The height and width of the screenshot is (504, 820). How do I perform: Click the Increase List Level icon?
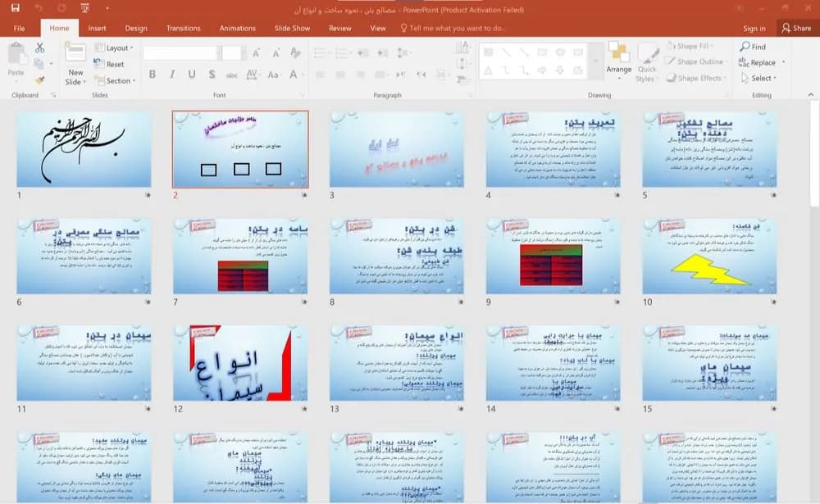pyautogui.click(x=383, y=52)
